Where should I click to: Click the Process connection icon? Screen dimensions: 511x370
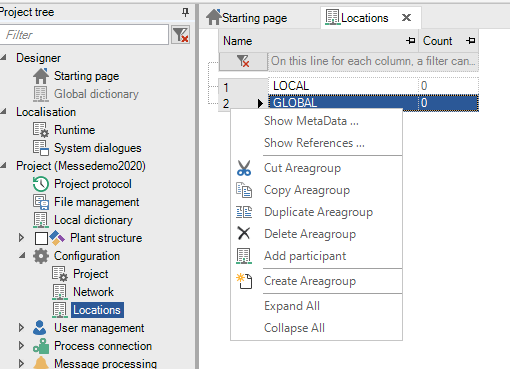[x=41, y=346]
